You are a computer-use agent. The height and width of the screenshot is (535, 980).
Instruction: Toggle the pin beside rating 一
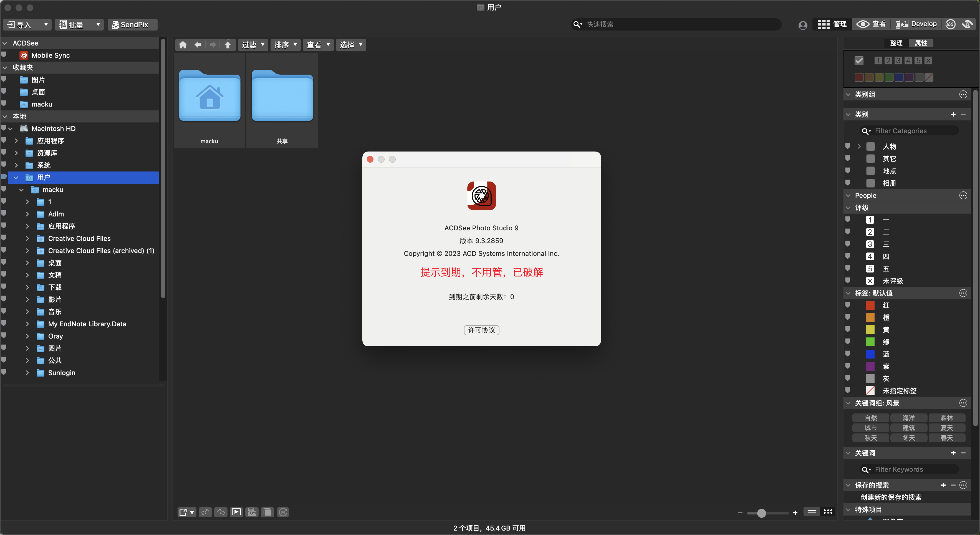[x=848, y=219]
